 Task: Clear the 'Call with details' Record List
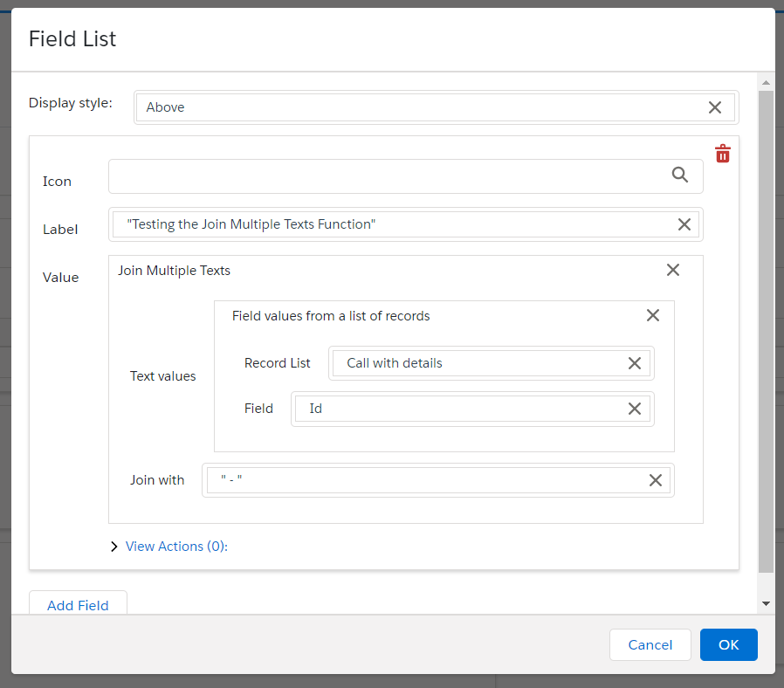[635, 363]
